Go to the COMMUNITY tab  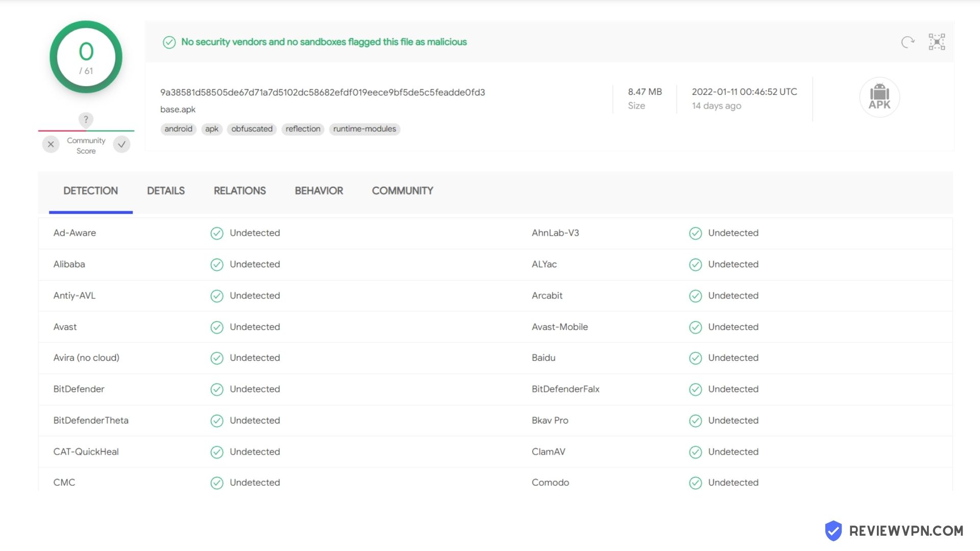point(403,191)
